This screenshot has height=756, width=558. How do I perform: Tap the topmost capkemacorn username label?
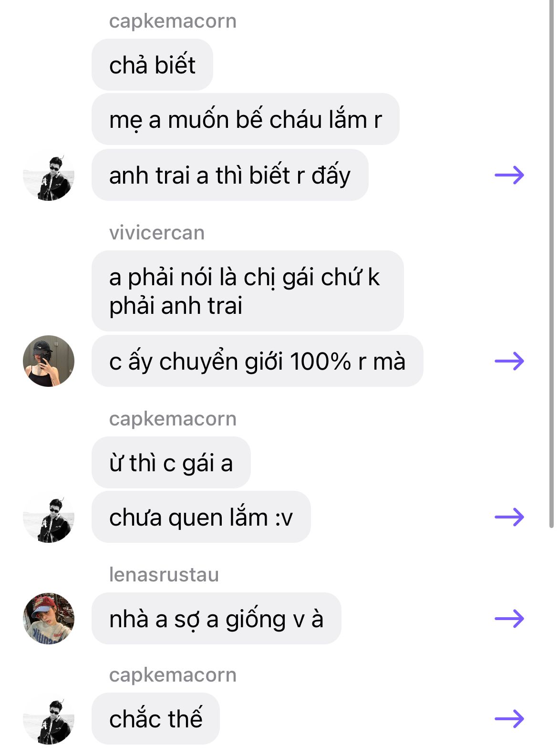pos(173,21)
